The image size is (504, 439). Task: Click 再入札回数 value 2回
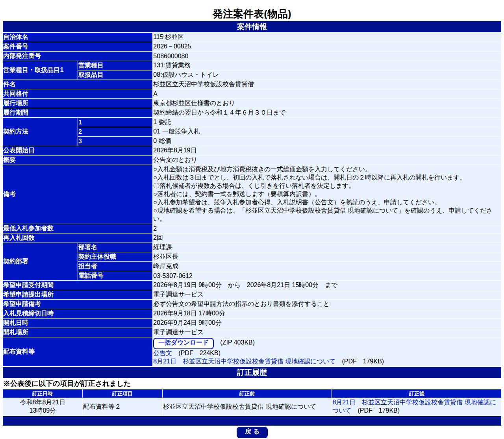click(158, 238)
